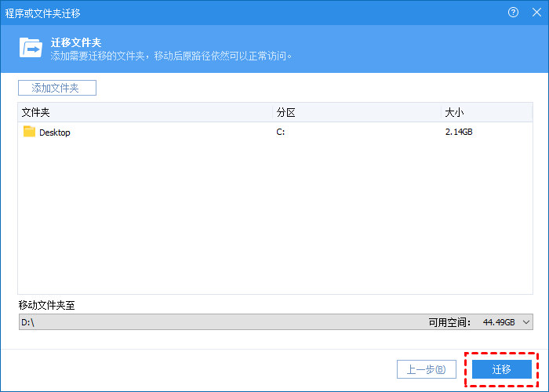Select the Desktop folder icon in list
549x392 pixels.
click(x=30, y=132)
